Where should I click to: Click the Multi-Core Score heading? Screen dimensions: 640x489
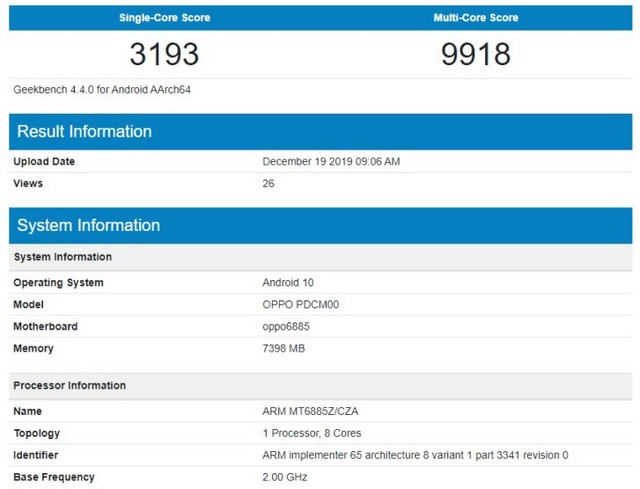(476, 18)
